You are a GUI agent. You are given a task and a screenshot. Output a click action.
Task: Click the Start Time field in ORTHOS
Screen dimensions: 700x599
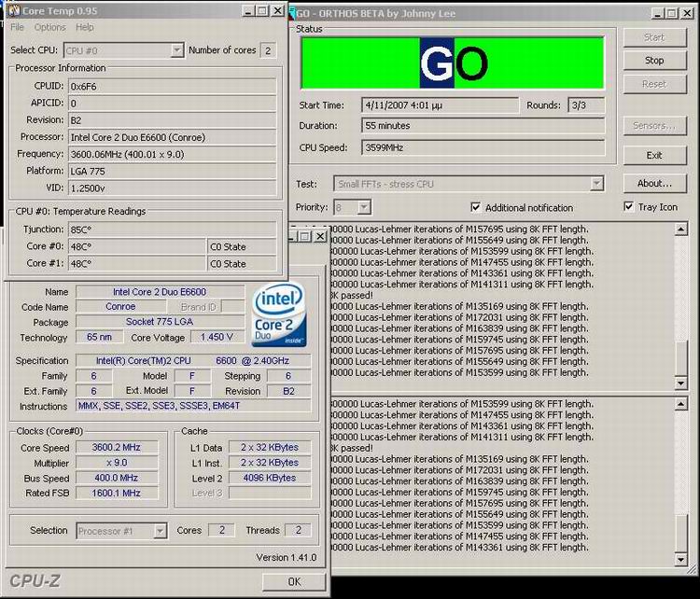[x=441, y=105]
